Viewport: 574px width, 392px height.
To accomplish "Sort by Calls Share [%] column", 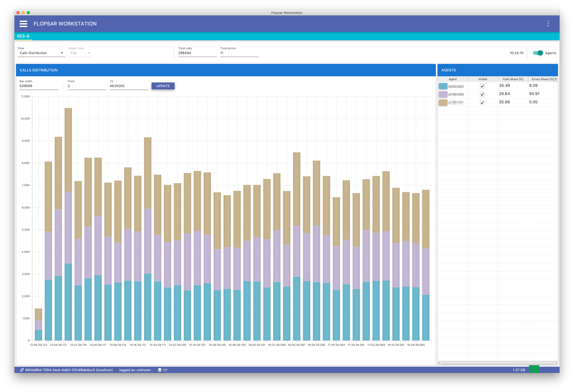I will [513, 79].
